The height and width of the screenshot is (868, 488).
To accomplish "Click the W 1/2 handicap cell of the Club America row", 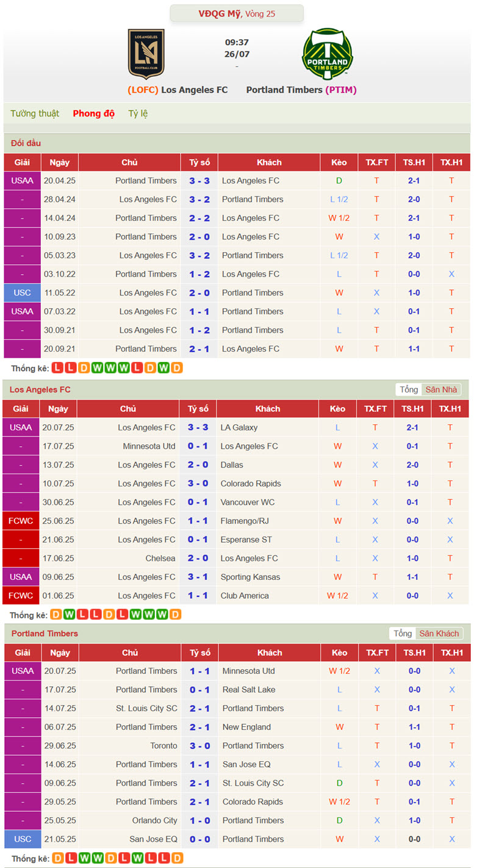I will point(337,596).
